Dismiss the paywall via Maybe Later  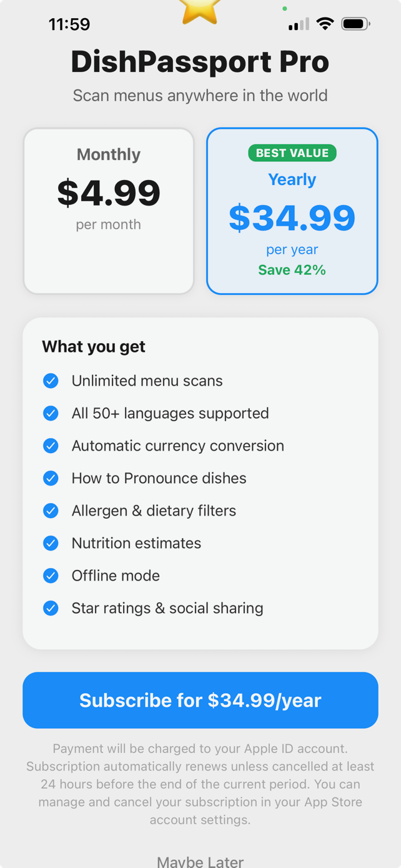pos(200,861)
